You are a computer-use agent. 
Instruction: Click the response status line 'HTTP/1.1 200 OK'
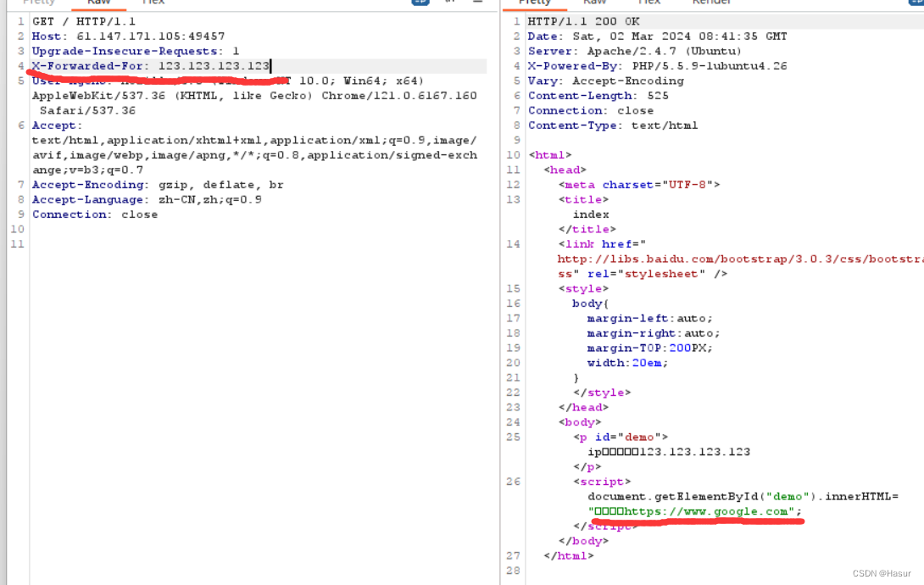click(x=583, y=21)
